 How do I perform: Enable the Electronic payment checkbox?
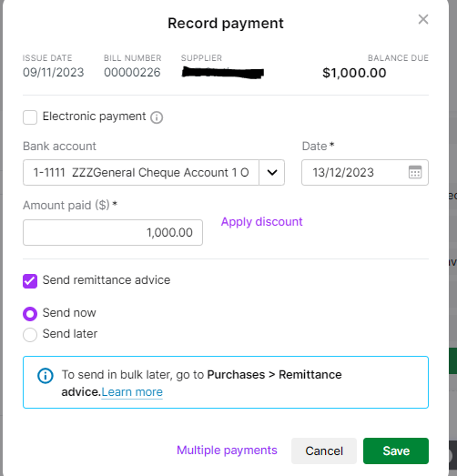tap(30, 117)
